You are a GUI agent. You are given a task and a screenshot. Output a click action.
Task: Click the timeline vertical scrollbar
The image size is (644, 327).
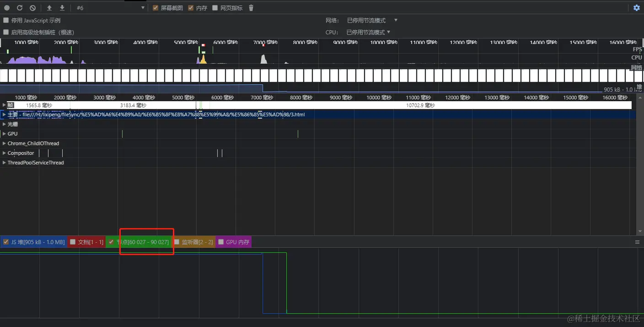[x=640, y=164]
